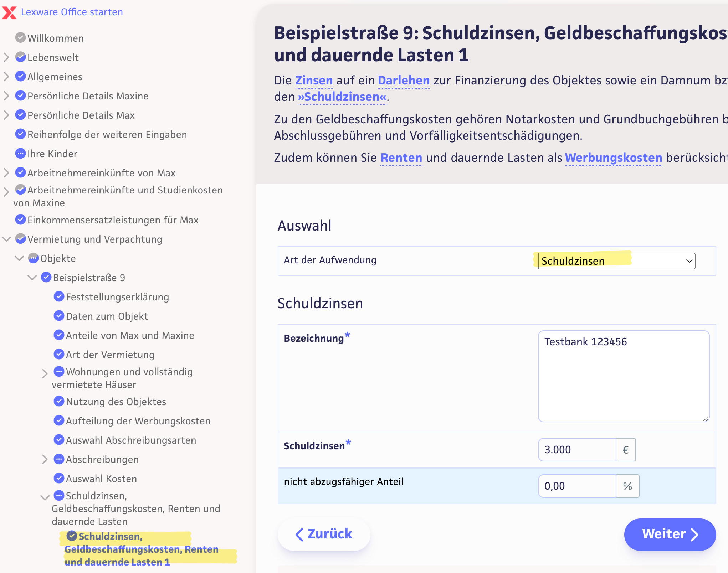Image resolution: width=728 pixels, height=573 pixels.
Task: Click the checkmark icon beside Auswahl Kosten
Action: click(x=59, y=478)
